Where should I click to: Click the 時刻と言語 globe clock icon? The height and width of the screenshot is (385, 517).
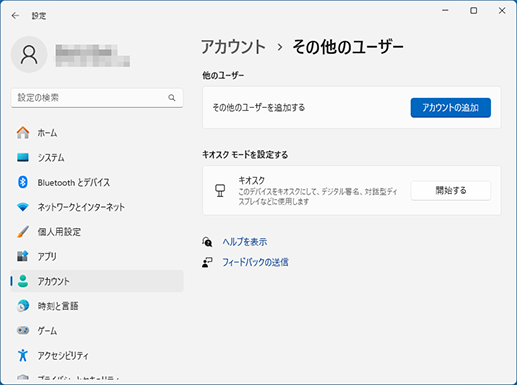23,306
